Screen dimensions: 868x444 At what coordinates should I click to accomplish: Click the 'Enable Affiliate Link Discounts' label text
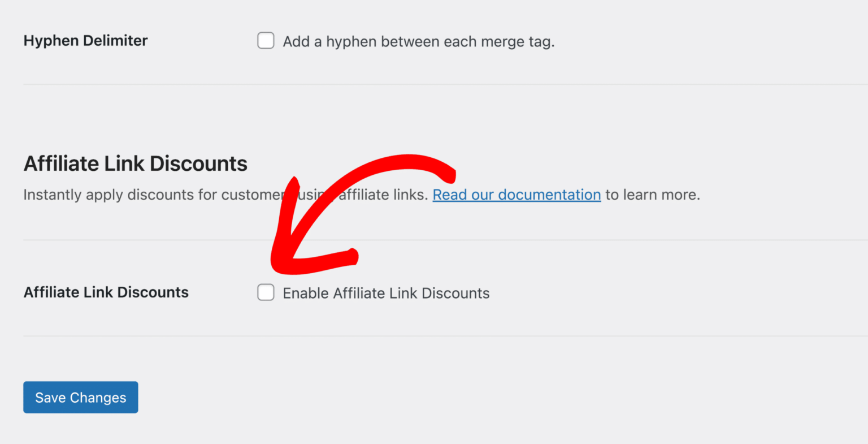tap(386, 293)
